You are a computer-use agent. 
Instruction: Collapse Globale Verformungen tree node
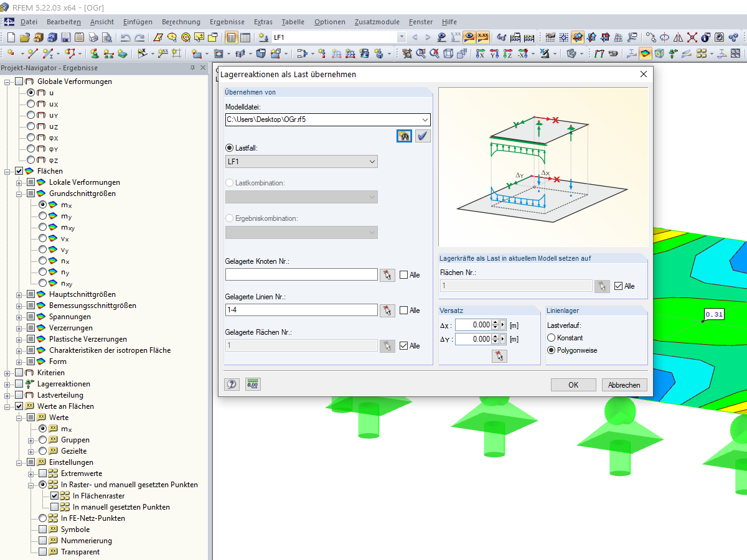click(7, 82)
